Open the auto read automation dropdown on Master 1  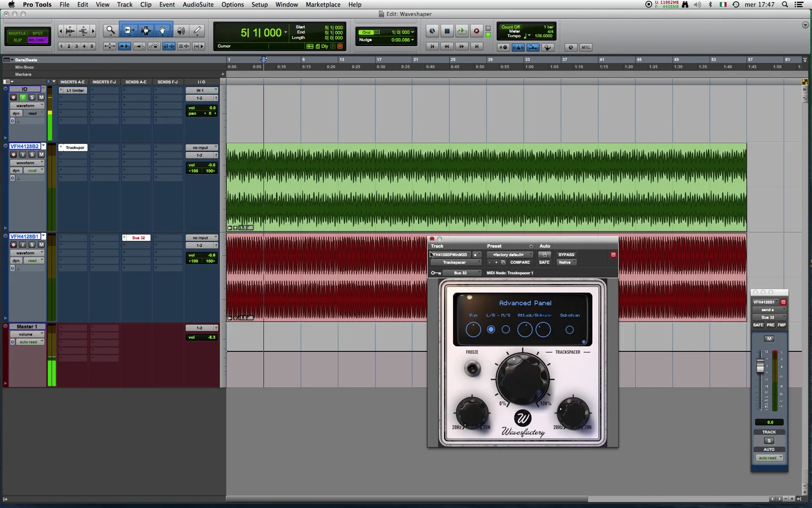[x=30, y=341]
